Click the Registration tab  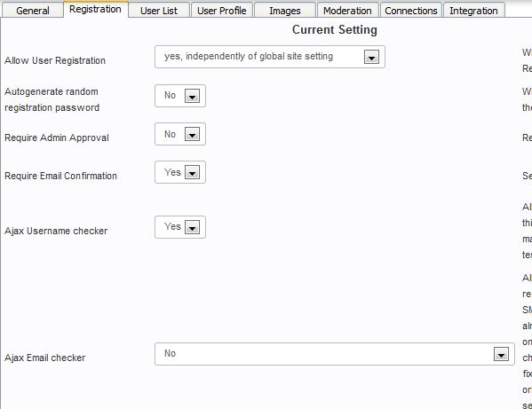click(95, 9)
